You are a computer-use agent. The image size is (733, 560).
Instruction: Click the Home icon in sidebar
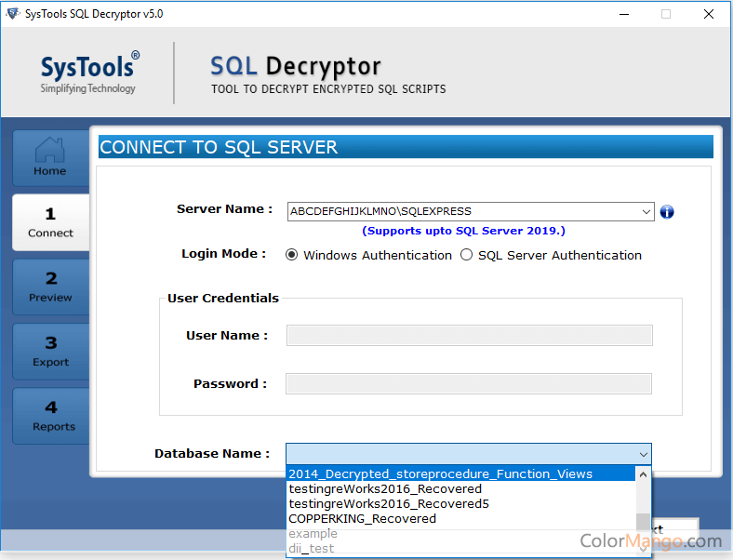pyautogui.click(x=50, y=157)
